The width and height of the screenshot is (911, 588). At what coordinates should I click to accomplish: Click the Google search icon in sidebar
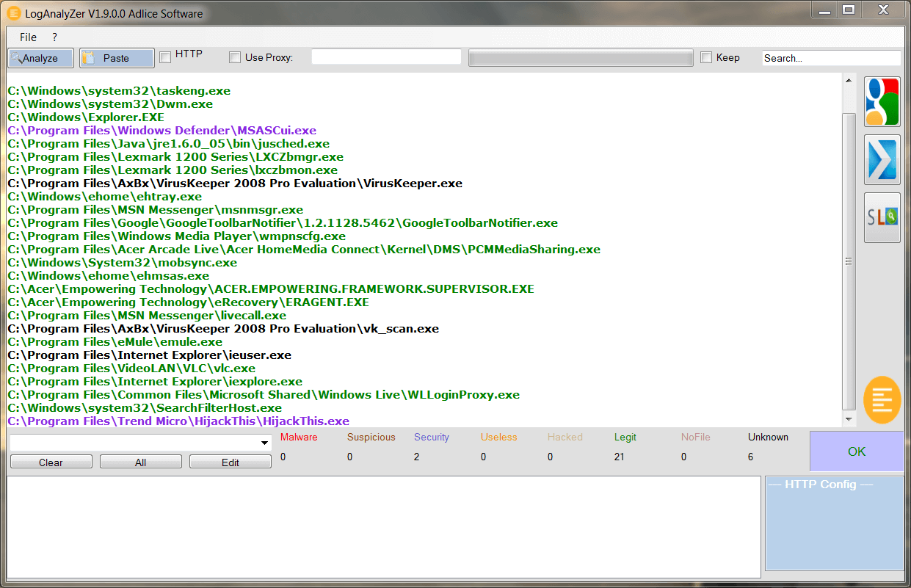tap(882, 101)
